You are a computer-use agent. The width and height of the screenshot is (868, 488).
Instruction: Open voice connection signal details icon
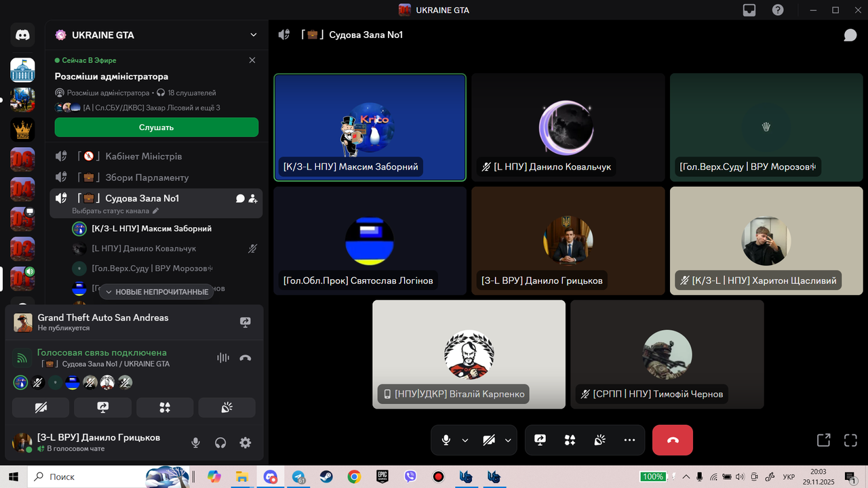pos(23,358)
